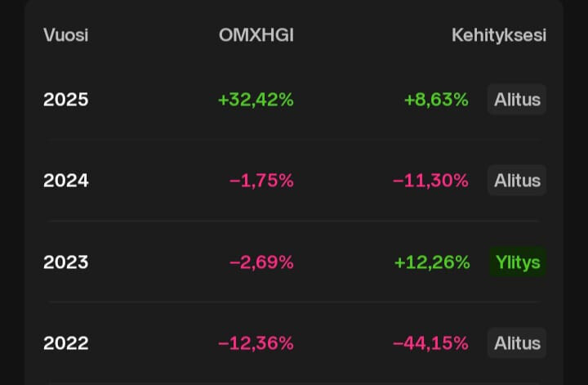This screenshot has height=385, width=588.
Task: Select the 2022 year label
Action: pos(66,343)
